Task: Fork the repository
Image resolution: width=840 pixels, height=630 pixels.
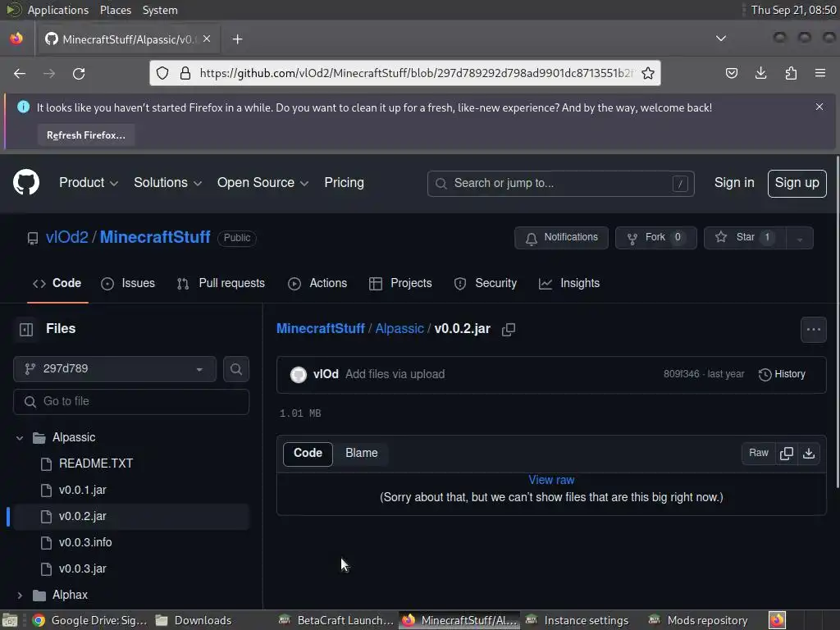Action: (x=655, y=237)
